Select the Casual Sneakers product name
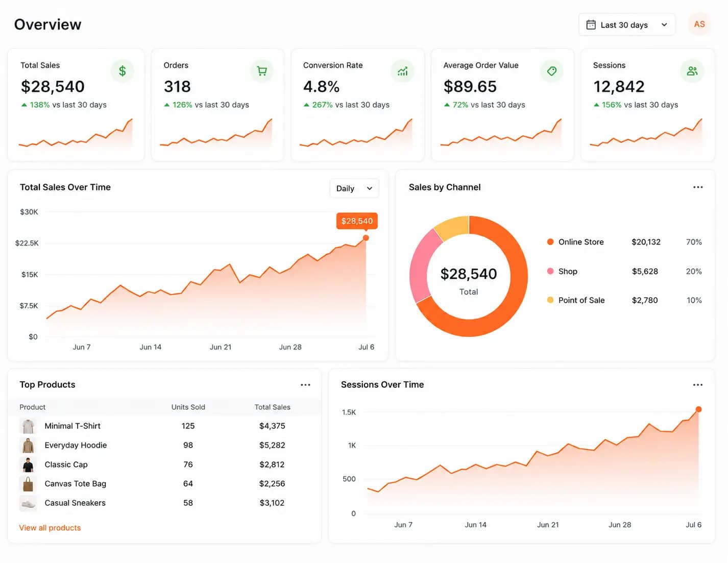Screen dimensions: 728x563 point(75,503)
